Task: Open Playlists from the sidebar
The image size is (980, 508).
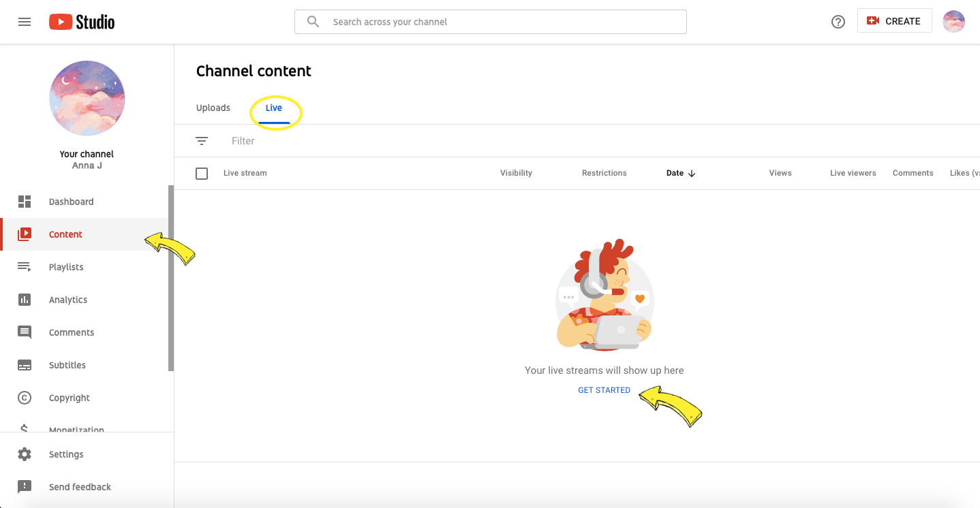Action: click(x=66, y=266)
